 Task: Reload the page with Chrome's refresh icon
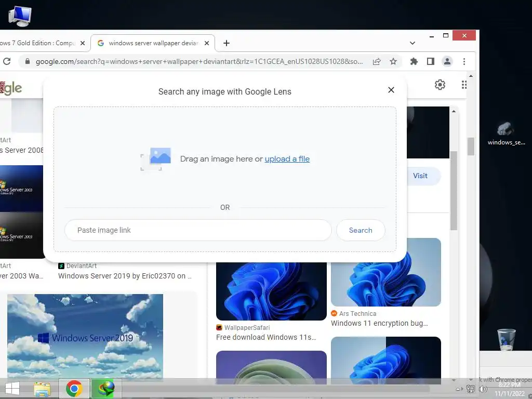point(7,61)
